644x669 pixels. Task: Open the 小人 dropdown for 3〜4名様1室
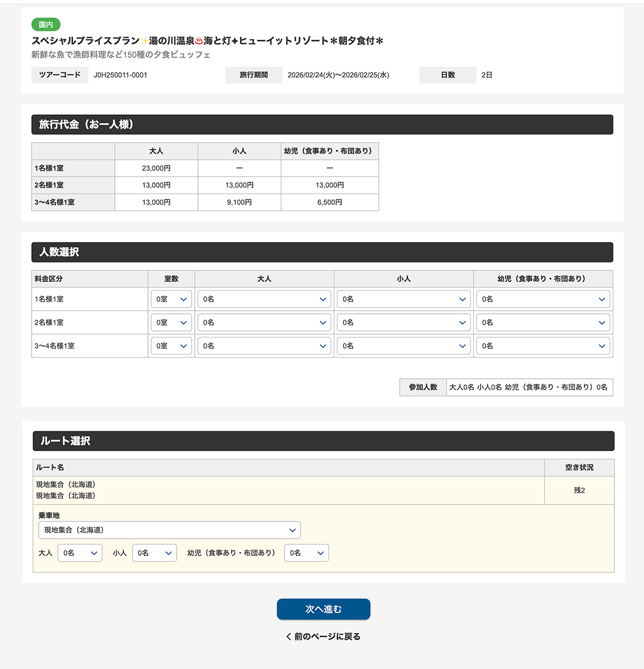(x=403, y=345)
